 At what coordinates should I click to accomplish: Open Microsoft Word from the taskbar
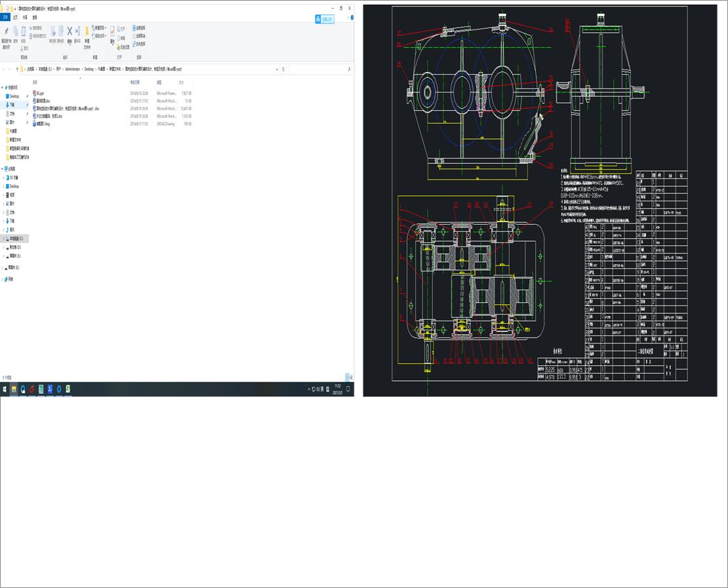(x=50, y=387)
